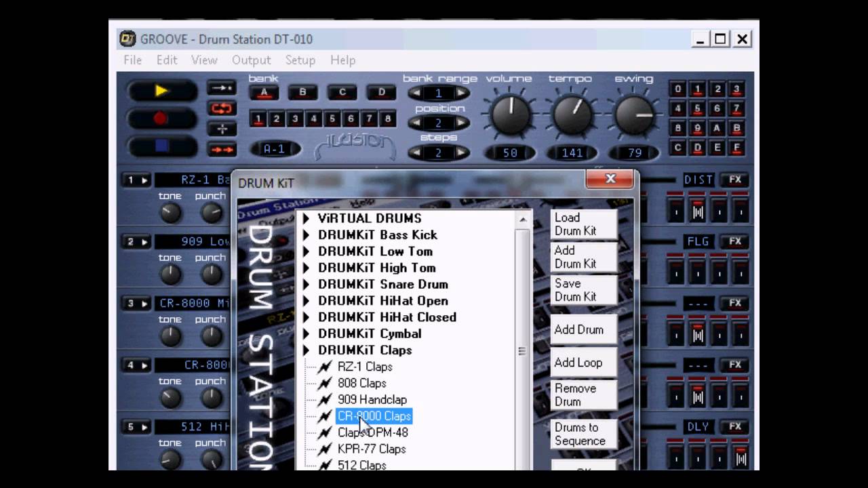This screenshot has width=868, height=488.
Task: Expand DRUMKiT Cymbal node
Action: click(x=306, y=333)
